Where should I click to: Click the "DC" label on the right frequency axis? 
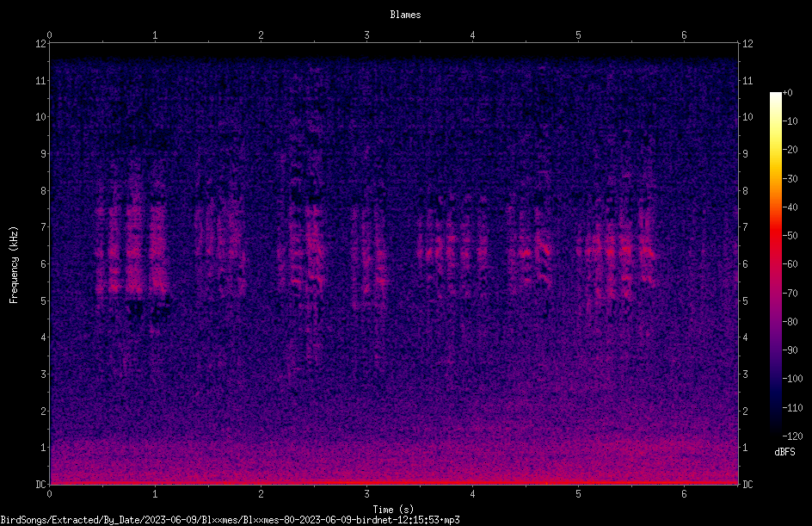(747, 485)
